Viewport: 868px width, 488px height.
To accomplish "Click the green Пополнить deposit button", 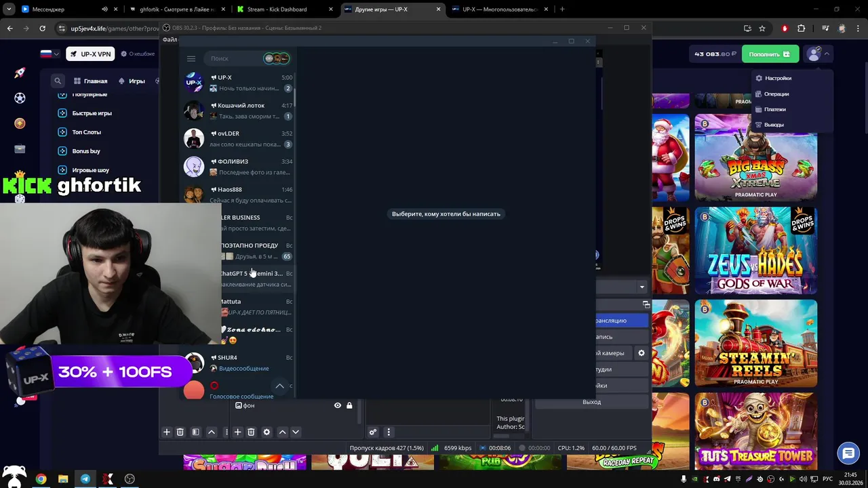I will 770,54.
